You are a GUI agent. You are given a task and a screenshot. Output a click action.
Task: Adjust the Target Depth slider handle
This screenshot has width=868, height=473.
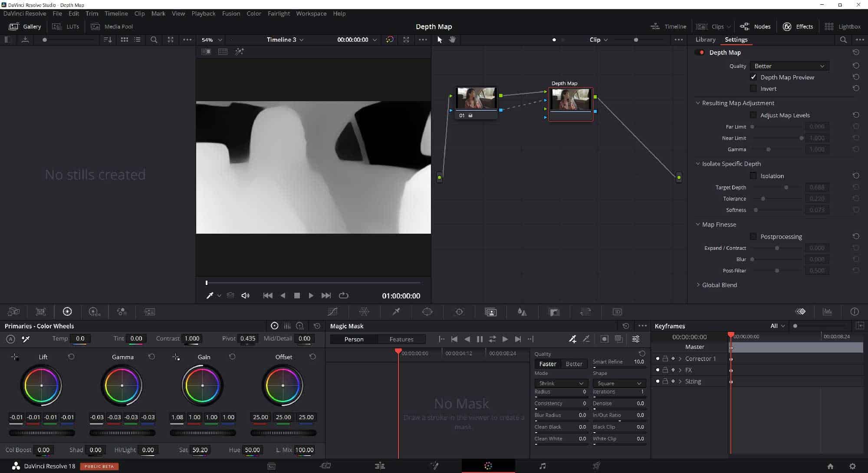[786, 188]
